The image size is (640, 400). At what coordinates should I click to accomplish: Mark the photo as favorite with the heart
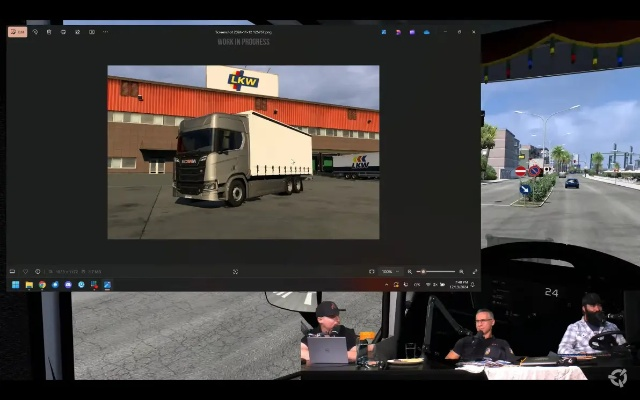(25, 271)
